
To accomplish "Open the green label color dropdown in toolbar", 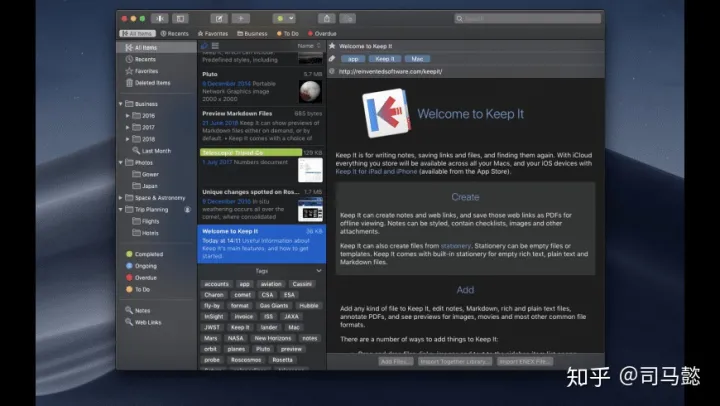I will tap(284, 19).
